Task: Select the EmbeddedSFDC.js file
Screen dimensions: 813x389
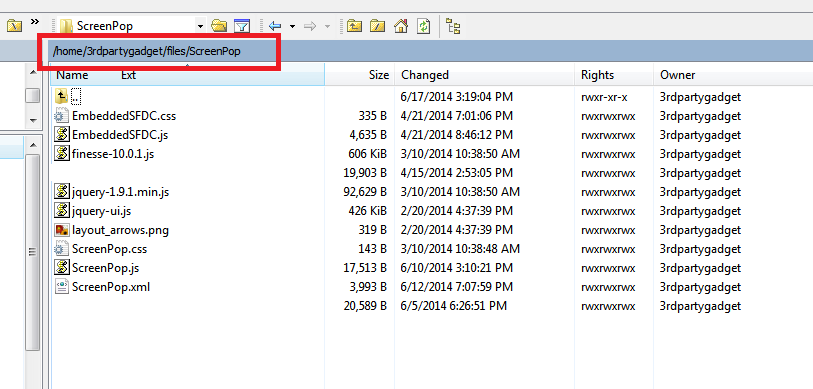Action: click(120, 135)
